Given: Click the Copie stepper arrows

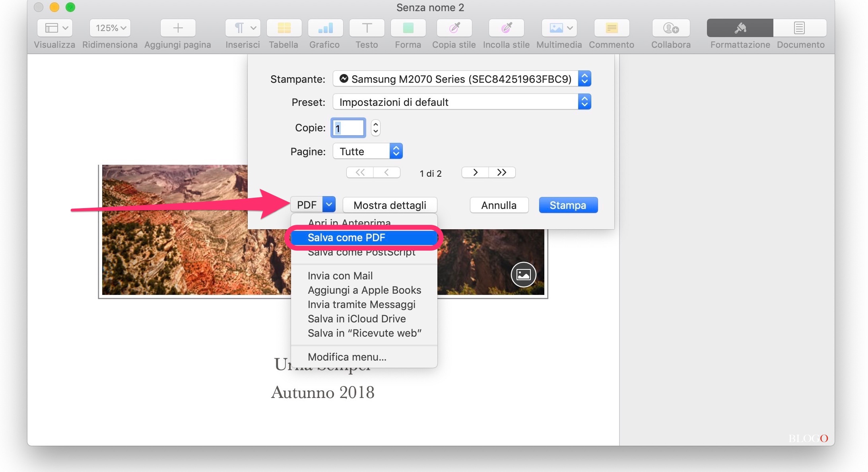Looking at the screenshot, I should click(375, 128).
